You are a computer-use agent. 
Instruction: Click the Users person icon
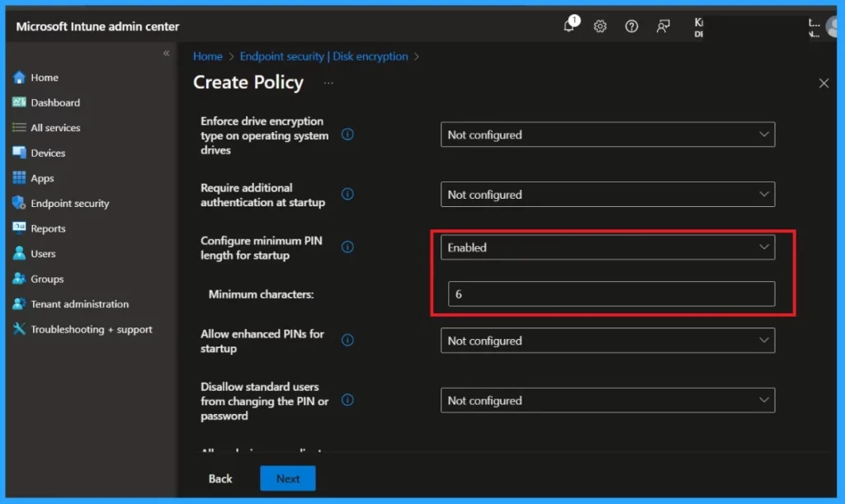(x=19, y=253)
